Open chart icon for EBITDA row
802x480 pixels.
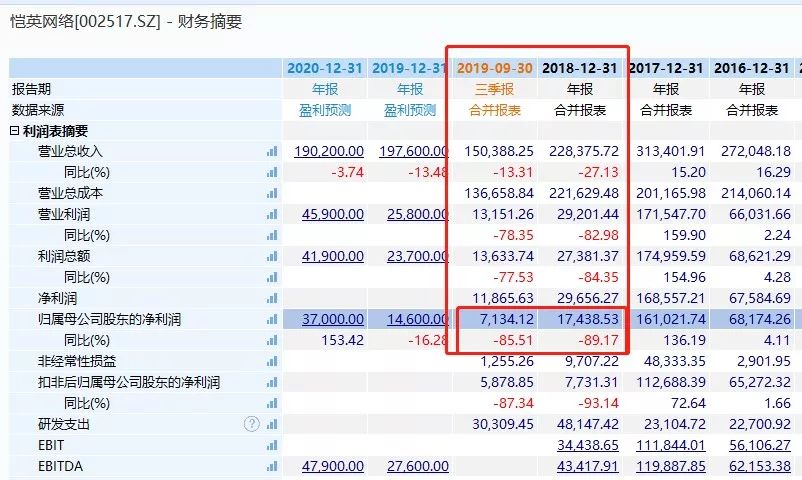coord(272,466)
